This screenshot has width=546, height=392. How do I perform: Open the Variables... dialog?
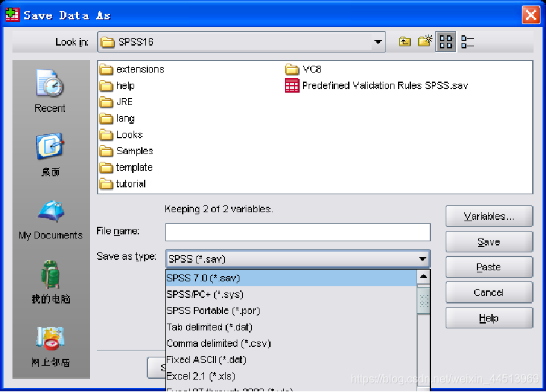tap(489, 216)
